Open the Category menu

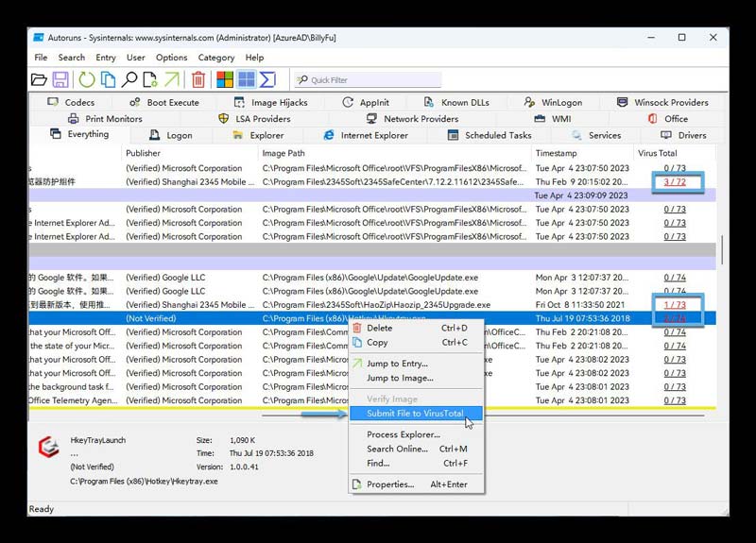(216, 58)
